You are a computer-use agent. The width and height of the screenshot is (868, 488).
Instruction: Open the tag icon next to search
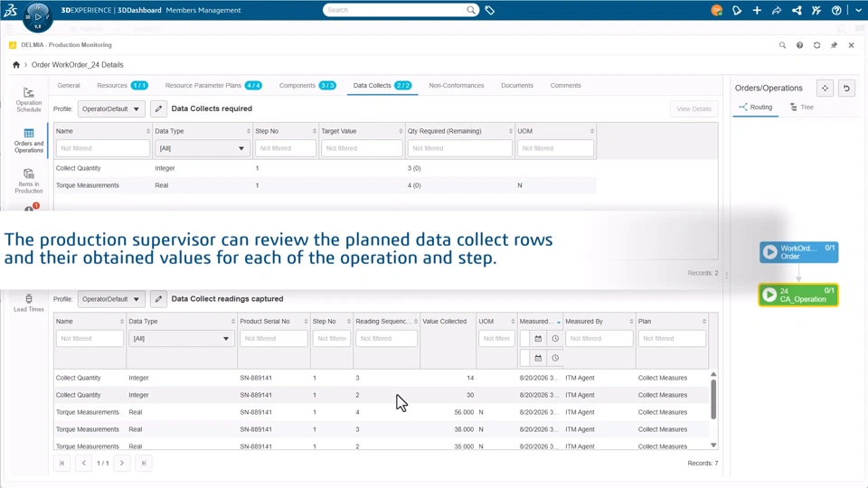point(490,10)
